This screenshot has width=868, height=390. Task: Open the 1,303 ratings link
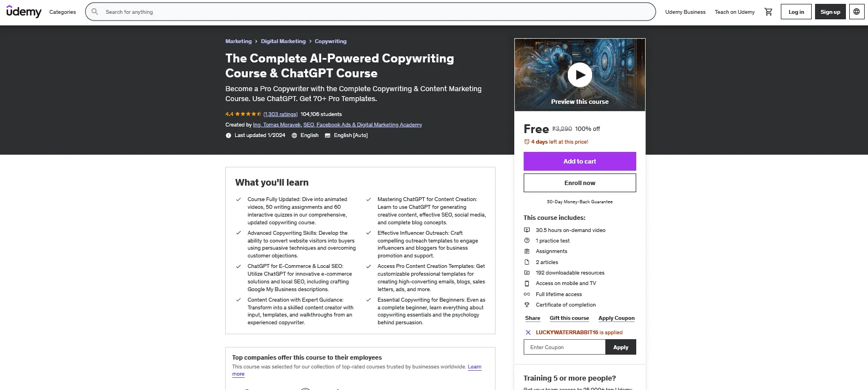coord(280,114)
